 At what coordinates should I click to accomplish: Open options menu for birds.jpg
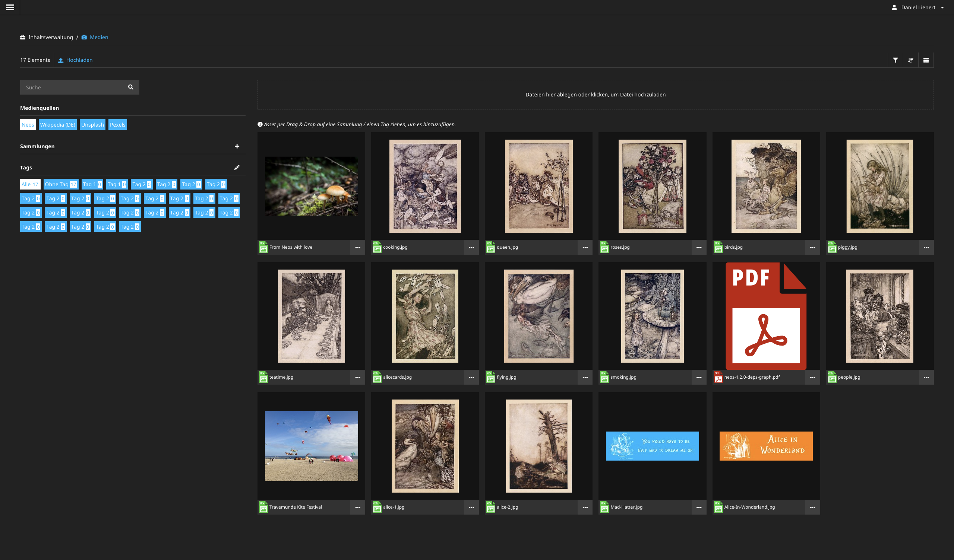click(x=813, y=248)
